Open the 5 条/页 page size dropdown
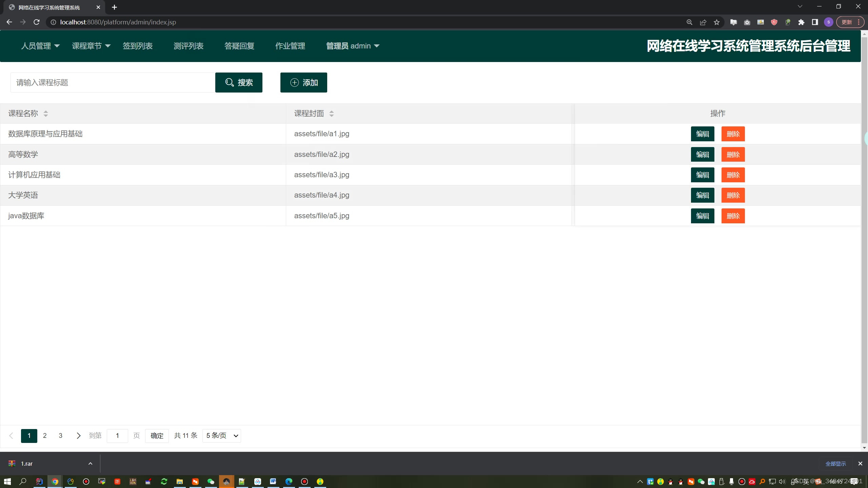The width and height of the screenshot is (868, 488). 222,435
